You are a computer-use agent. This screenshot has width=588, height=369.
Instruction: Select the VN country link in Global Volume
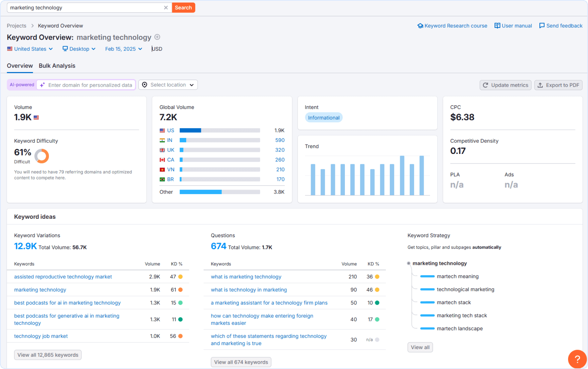point(171,170)
